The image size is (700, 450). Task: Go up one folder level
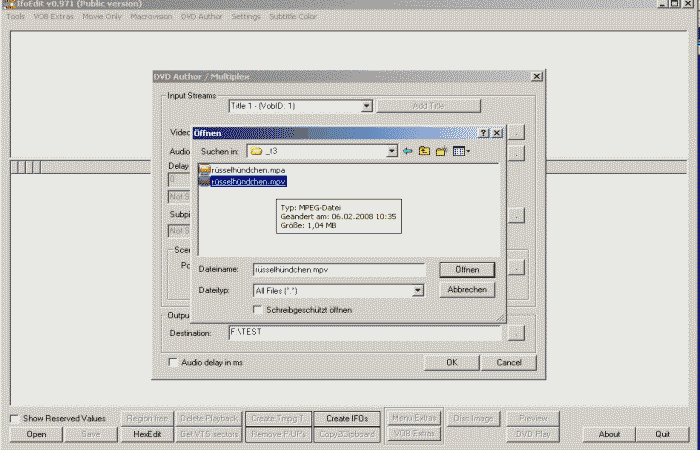pos(424,151)
